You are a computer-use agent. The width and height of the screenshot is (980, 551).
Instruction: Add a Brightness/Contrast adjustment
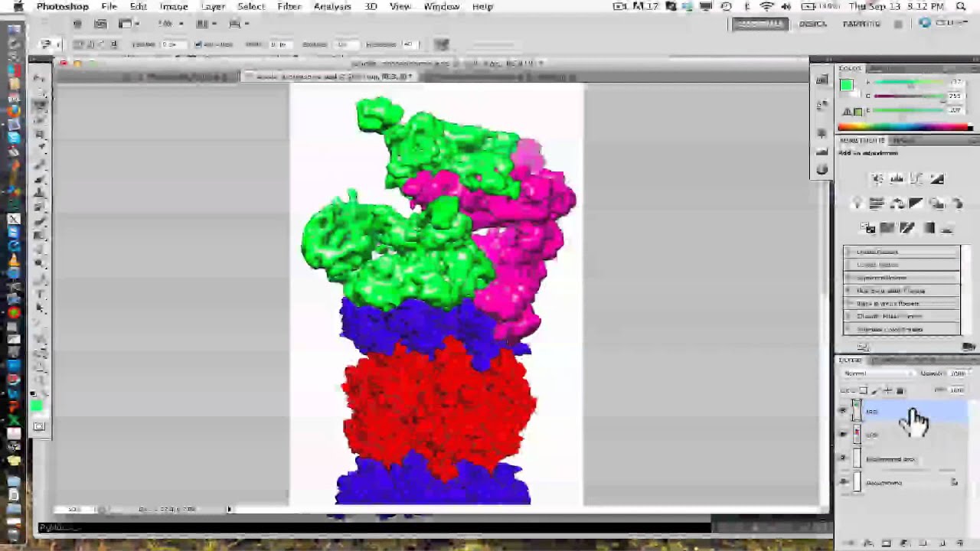tap(877, 178)
